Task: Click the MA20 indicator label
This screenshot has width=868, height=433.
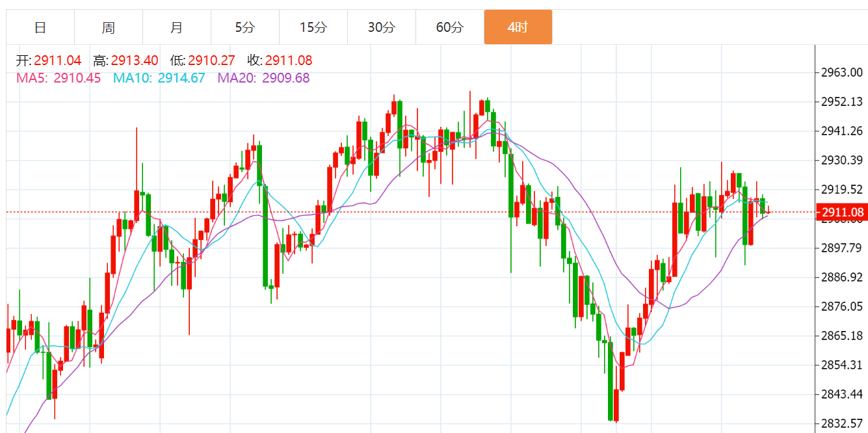Action: coord(263,78)
